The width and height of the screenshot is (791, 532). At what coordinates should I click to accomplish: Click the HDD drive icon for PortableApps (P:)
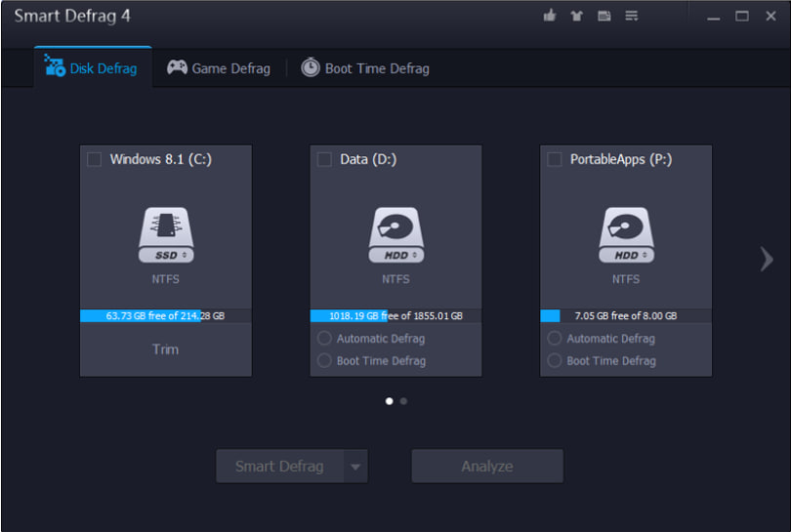click(x=626, y=235)
